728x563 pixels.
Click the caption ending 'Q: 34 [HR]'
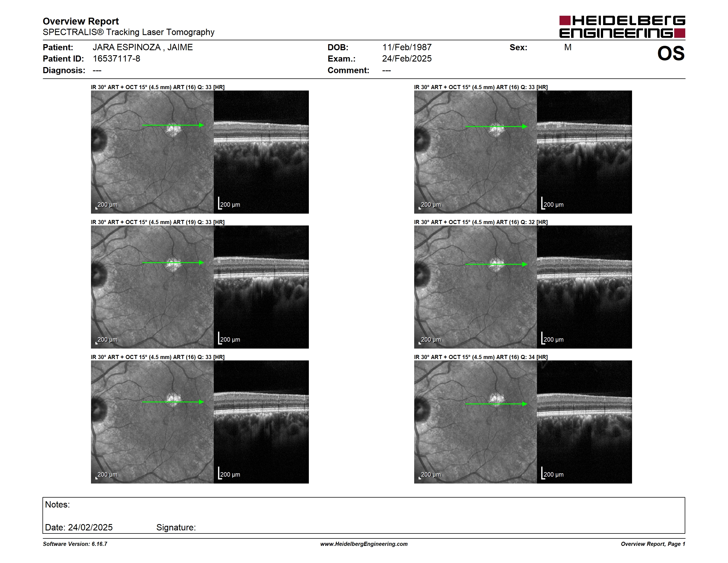481,357
